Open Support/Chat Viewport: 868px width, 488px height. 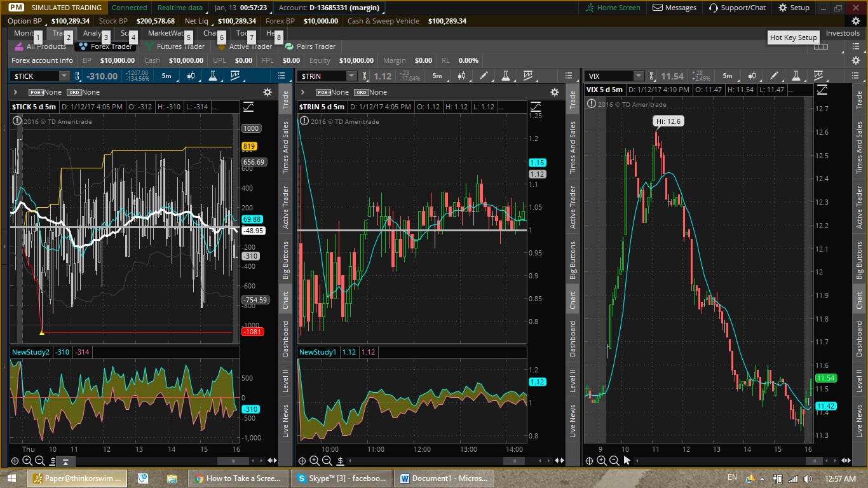click(737, 8)
